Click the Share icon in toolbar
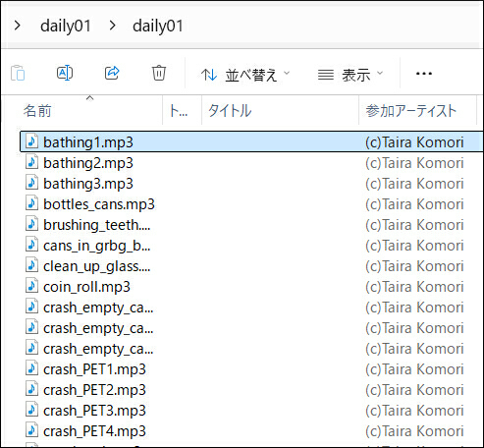 [x=112, y=73]
